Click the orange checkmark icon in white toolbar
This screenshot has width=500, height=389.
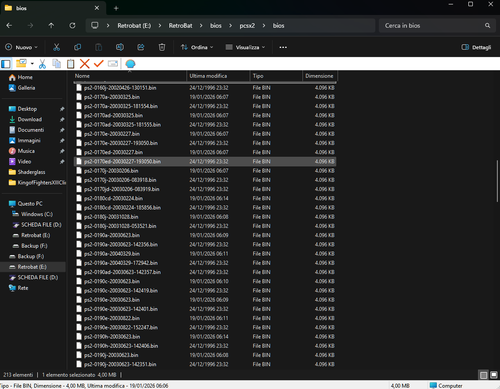pyautogui.click(x=99, y=63)
